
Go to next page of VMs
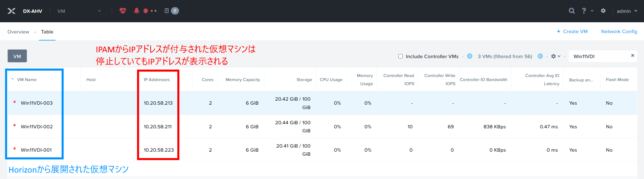click(540, 56)
